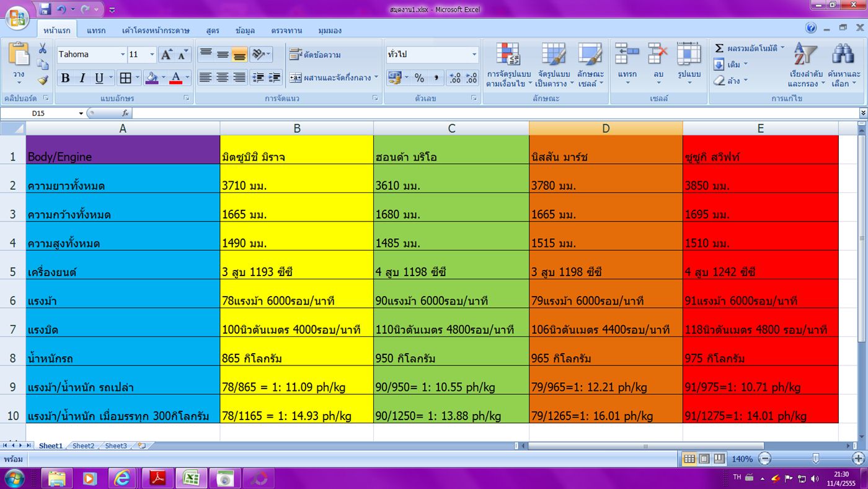Center text horizontally
This screenshot has height=489, width=868.
pyautogui.click(x=223, y=78)
